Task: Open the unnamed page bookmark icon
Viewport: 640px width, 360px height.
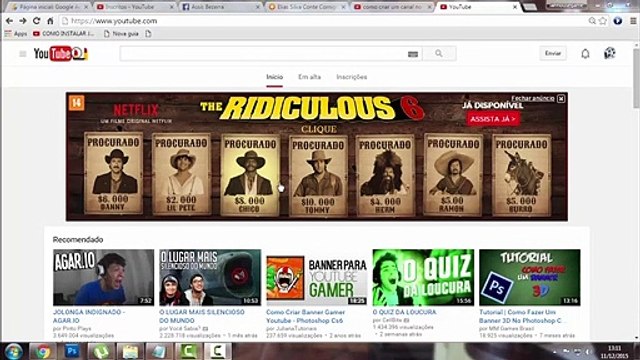Action: pos(148,34)
